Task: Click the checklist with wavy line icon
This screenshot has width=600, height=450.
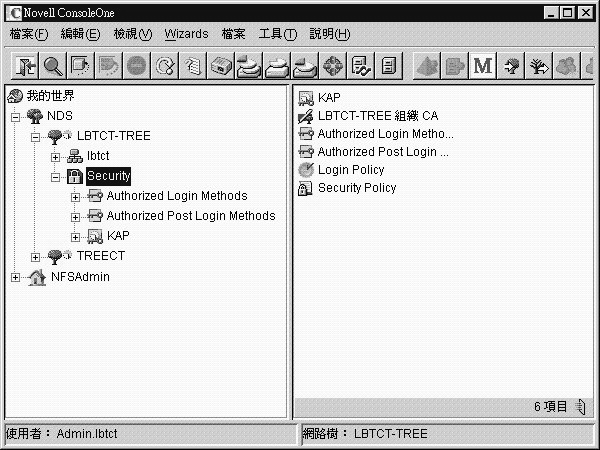Action: 361,66
